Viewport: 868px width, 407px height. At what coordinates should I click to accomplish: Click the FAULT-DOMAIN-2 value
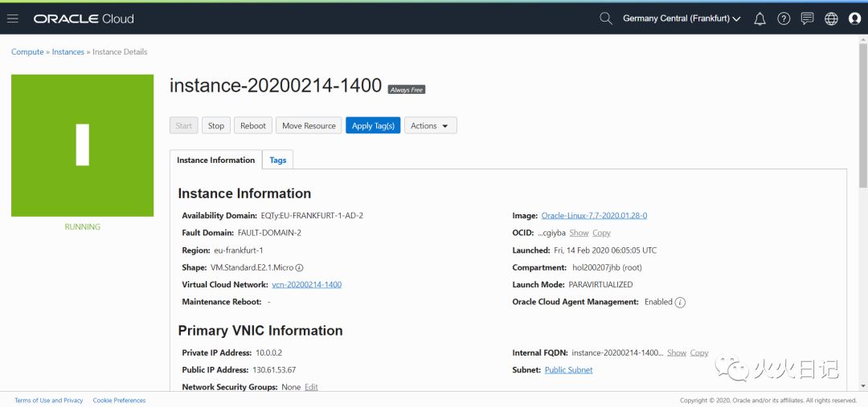(269, 234)
